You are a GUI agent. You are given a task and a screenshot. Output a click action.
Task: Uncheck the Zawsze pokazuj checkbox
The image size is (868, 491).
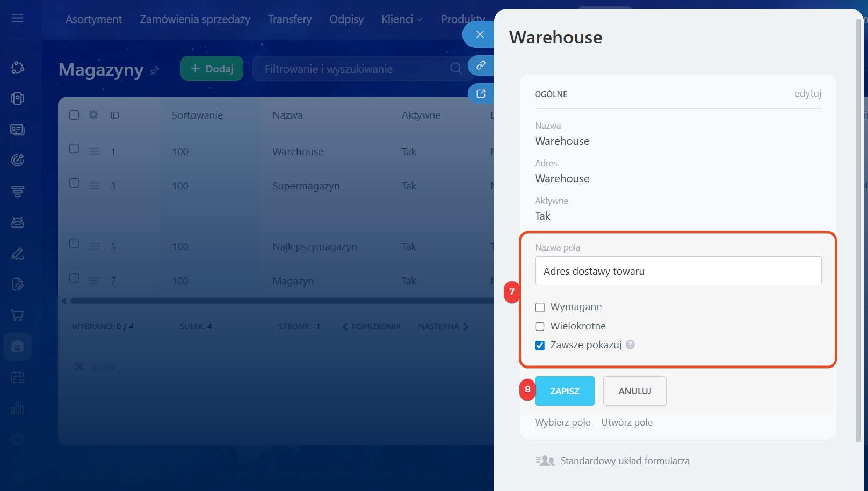tap(540, 345)
